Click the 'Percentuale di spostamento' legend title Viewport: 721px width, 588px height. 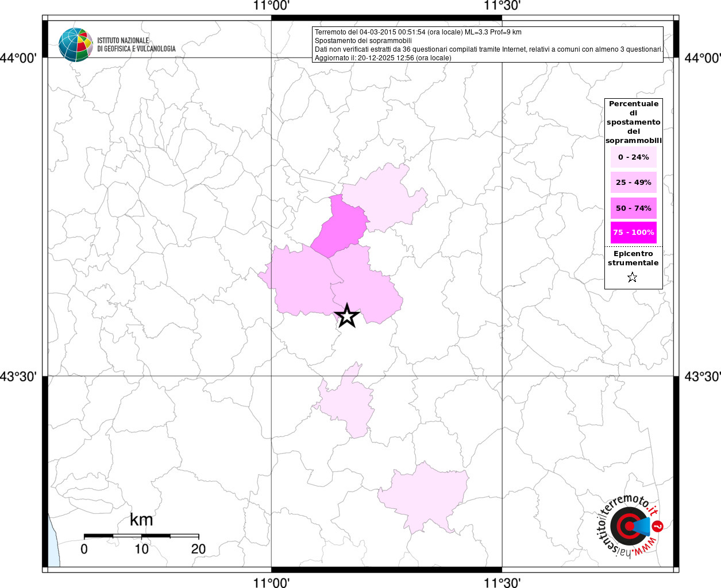tap(634, 122)
